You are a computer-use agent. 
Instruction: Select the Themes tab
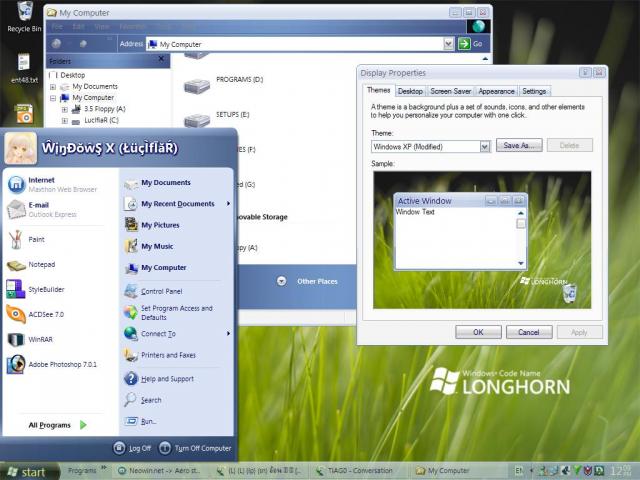378,90
